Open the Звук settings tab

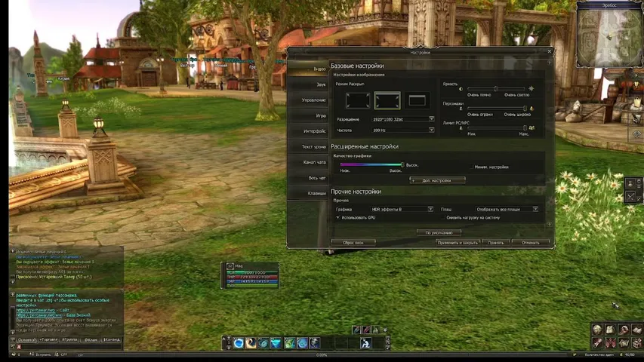click(x=307, y=84)
